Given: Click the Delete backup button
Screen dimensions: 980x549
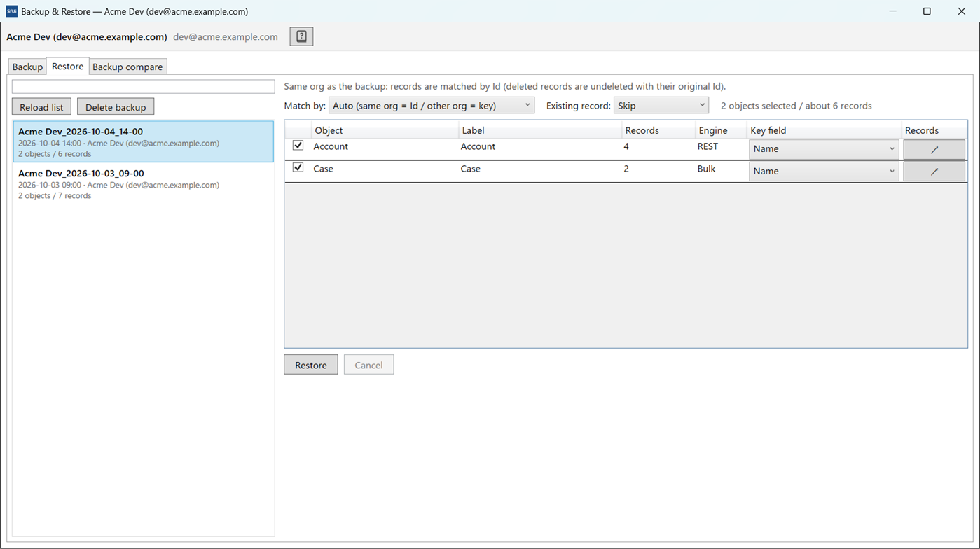Looking at the screenshot, I should (x=116, y=107).
